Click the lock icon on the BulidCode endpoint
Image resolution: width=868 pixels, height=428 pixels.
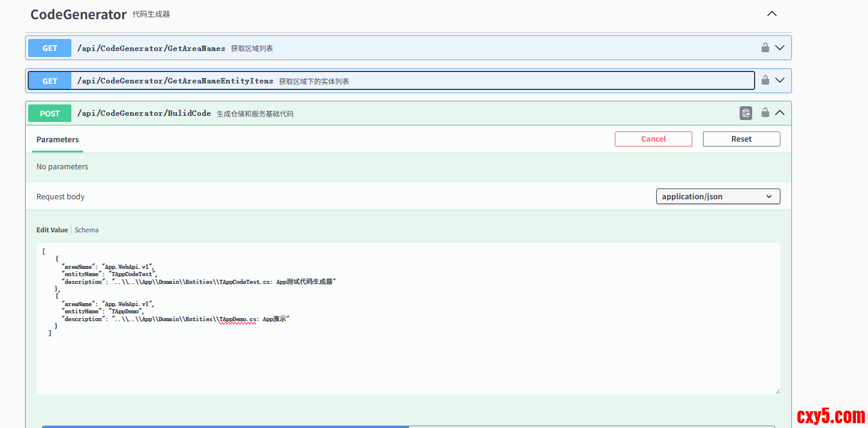click(765, 112)
